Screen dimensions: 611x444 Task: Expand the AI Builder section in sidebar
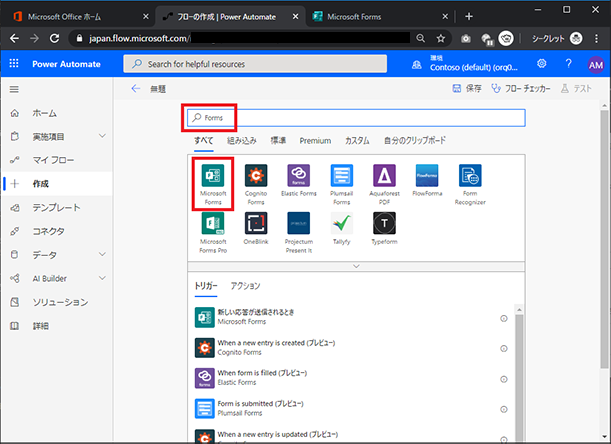coord(102,278)
